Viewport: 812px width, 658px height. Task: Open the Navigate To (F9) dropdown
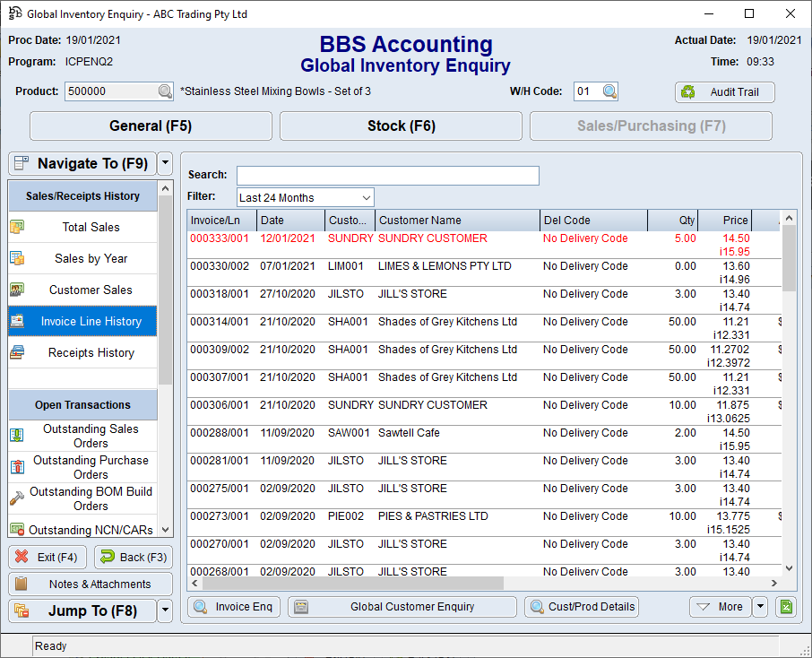[165, 163]
